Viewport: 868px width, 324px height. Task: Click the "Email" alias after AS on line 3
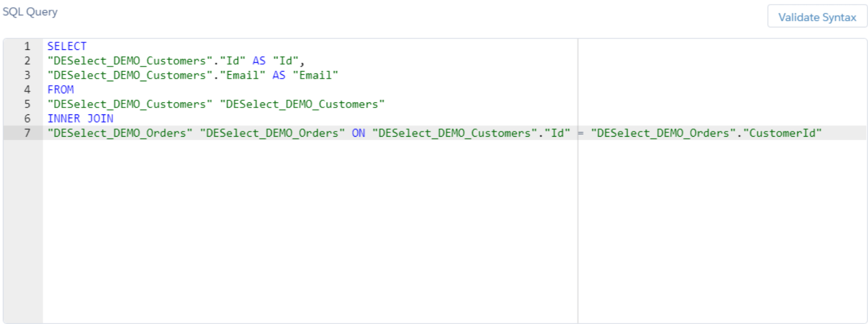point(315,75)
